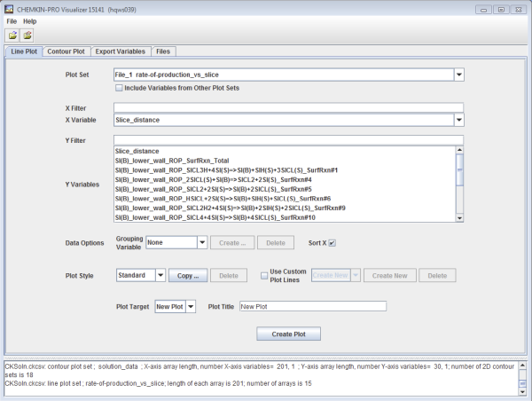Click the second folder icon in toolbar
532x401 pixels.
(28, 35)
